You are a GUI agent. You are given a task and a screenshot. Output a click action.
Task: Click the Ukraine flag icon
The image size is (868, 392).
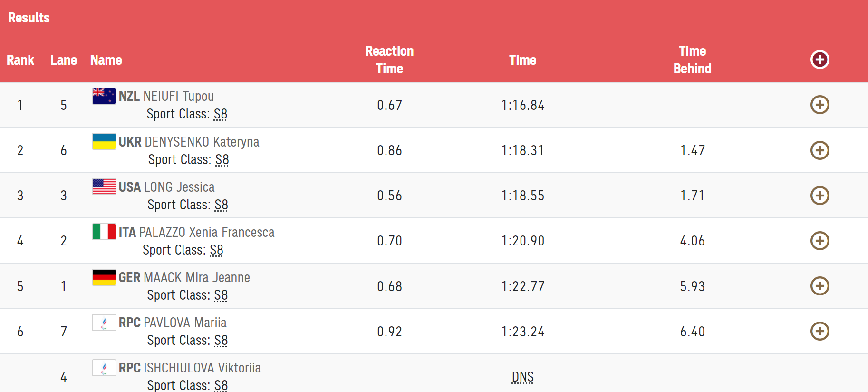tap(104, 141)
